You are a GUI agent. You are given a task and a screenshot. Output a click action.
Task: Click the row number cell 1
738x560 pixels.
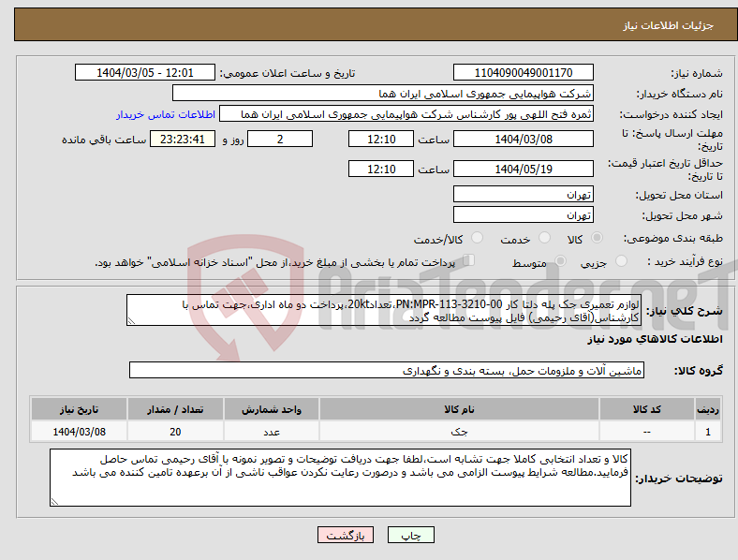click(708, 432)
